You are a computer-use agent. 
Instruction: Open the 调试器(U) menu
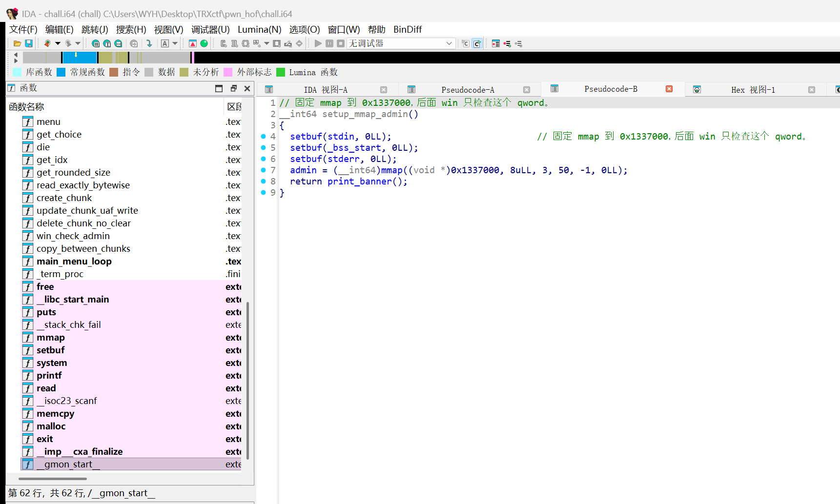click(x=210, y=29)
